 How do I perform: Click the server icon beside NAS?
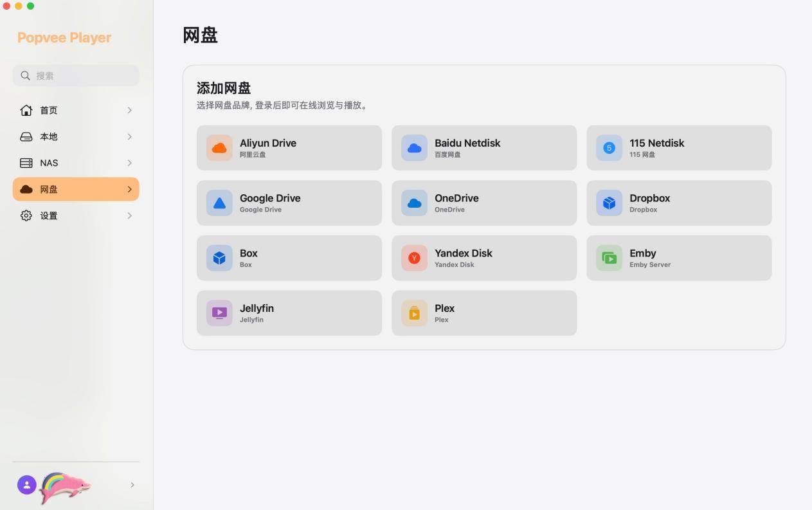coord(26,163)
